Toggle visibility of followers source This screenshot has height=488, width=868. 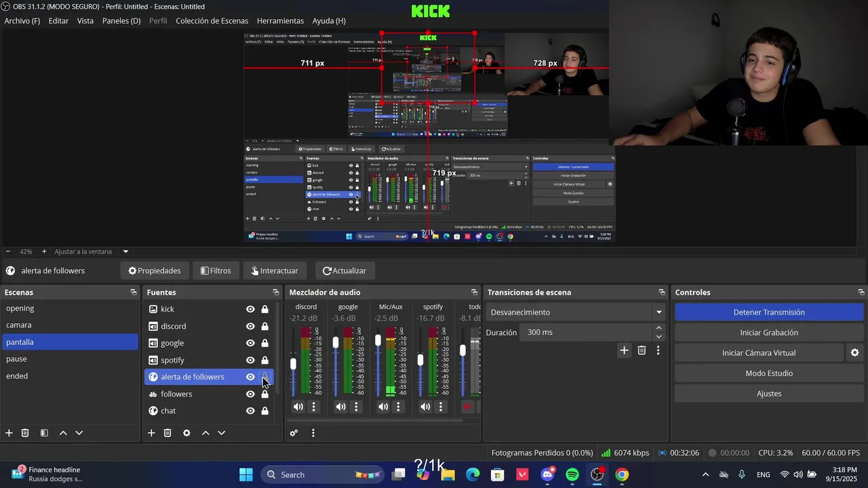[x=250, y=394]
